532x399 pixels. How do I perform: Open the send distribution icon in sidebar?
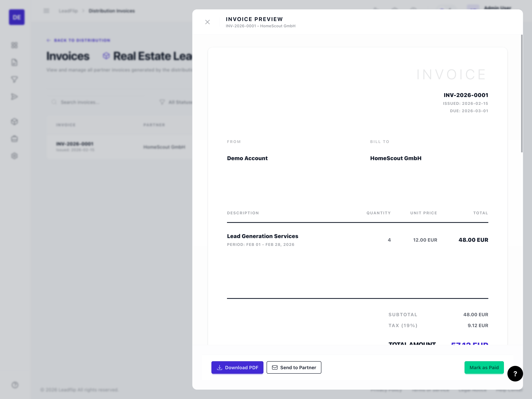pos(14,96)
